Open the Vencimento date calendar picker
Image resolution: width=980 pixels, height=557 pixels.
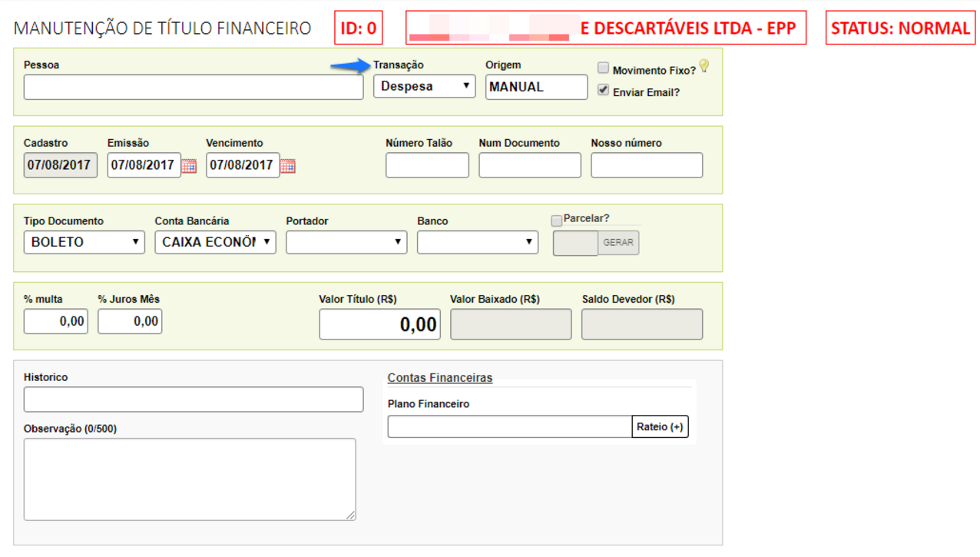point(288,166)
